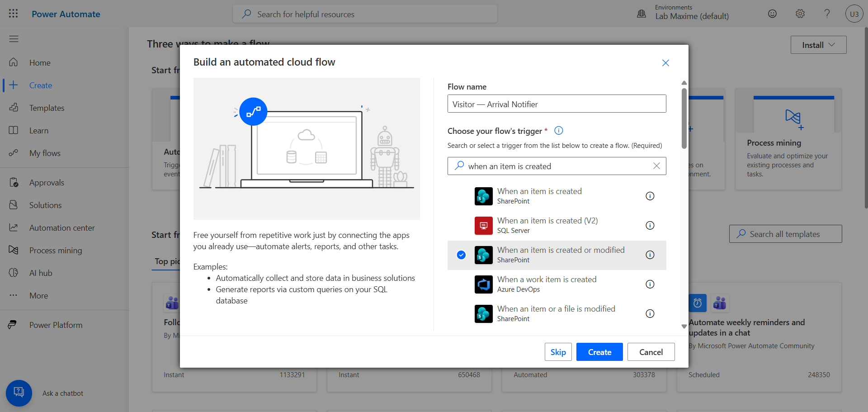
Task: Open the app launcher waffle icon
Action: [x=14, y=14]
